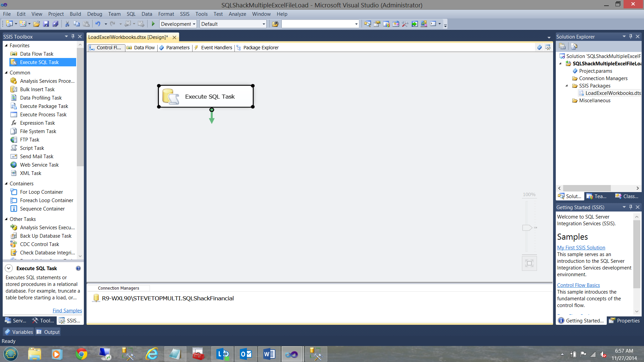This screenshot has height=362, width=644.
Task: Click help icon beside Execute SQL Task description
Action: click(x=78, y=268)
